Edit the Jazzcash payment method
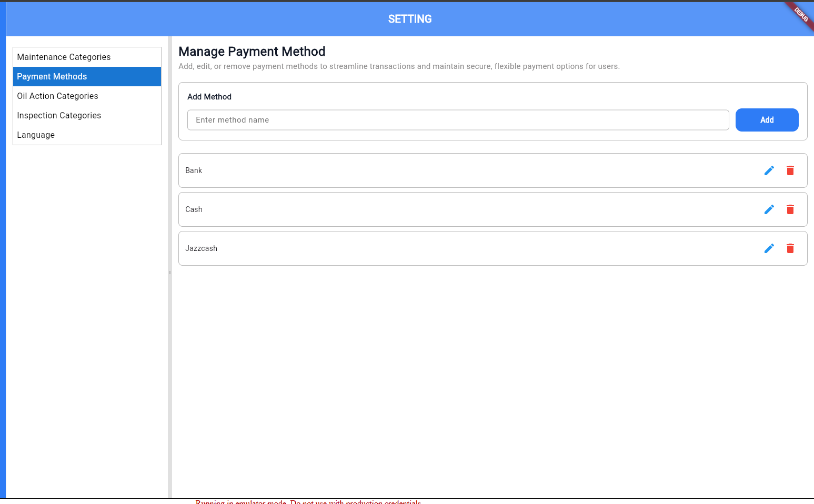 coord(769,248)
